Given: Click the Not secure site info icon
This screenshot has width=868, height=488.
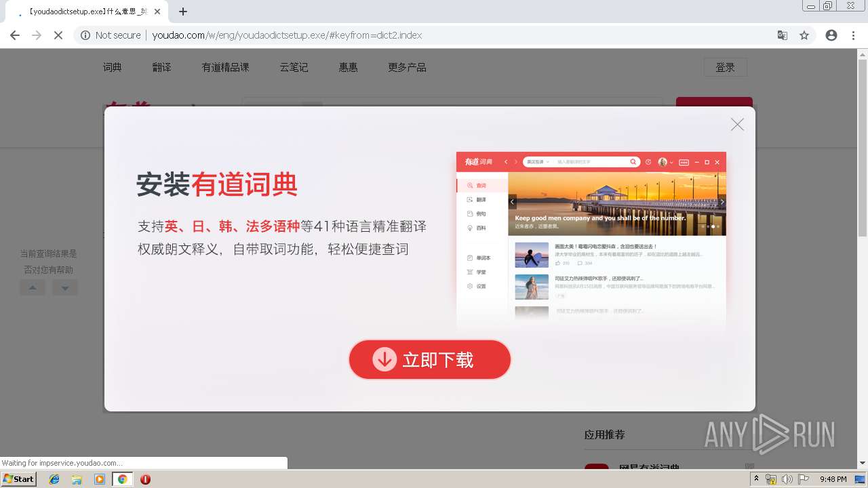Looking at the screenshot, I should click(x=85, y=35).
